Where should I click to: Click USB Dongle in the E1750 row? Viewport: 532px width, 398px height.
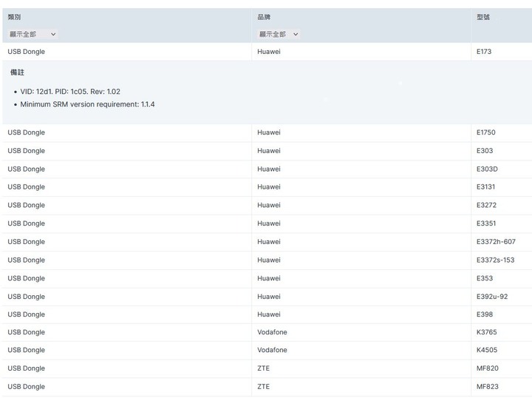26,132
